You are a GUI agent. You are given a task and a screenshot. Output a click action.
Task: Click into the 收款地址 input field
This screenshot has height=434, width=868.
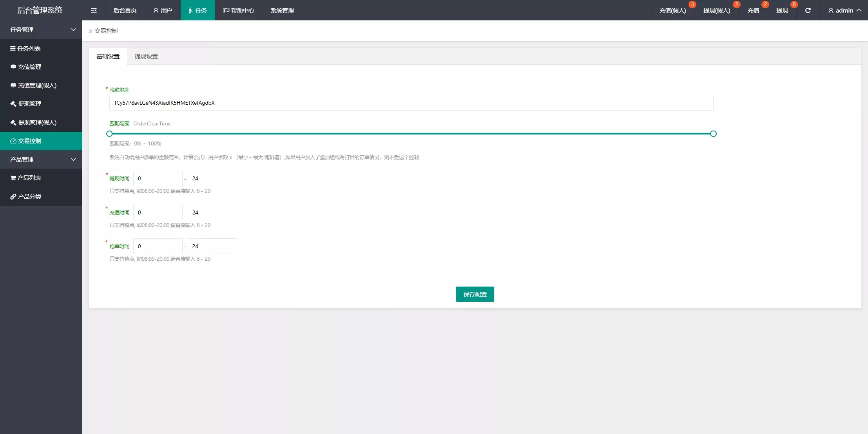(411, 103)
